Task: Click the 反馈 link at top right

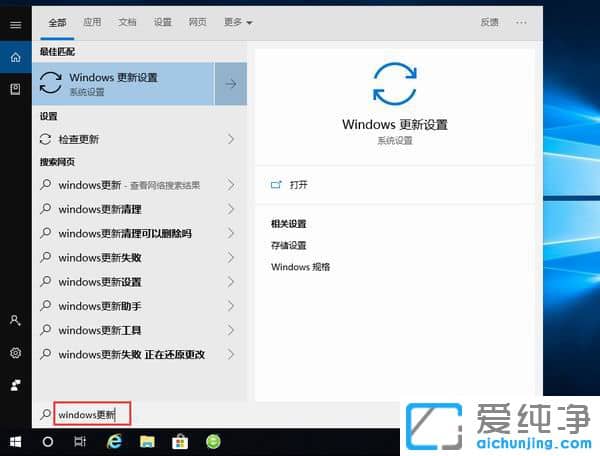Action: point(490,23)
